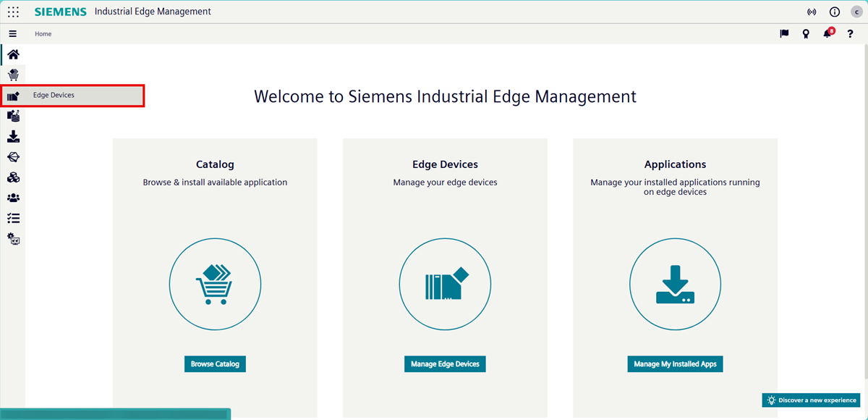Click the Manage Edge Devices button

[x=445, y=364]
